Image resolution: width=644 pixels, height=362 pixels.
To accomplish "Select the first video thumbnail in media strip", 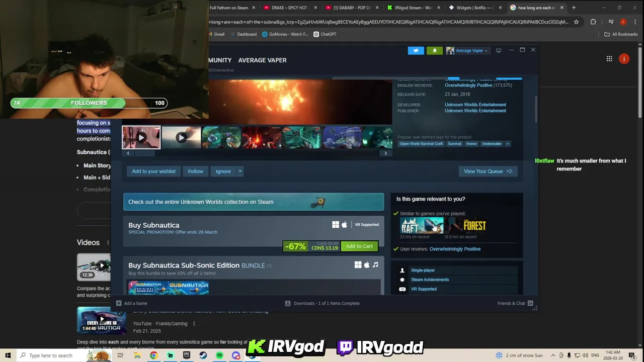I will [141, 137].
